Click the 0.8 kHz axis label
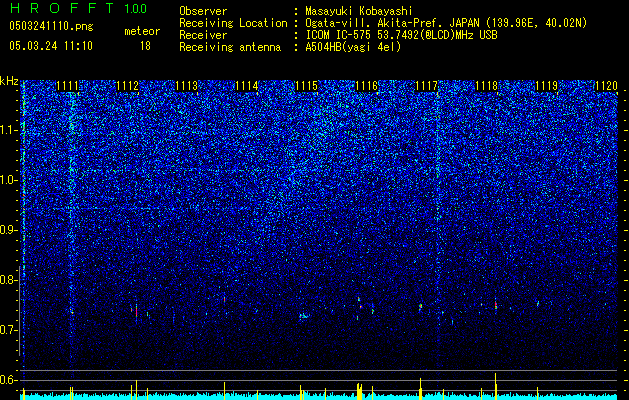 [x=8, y=280]
